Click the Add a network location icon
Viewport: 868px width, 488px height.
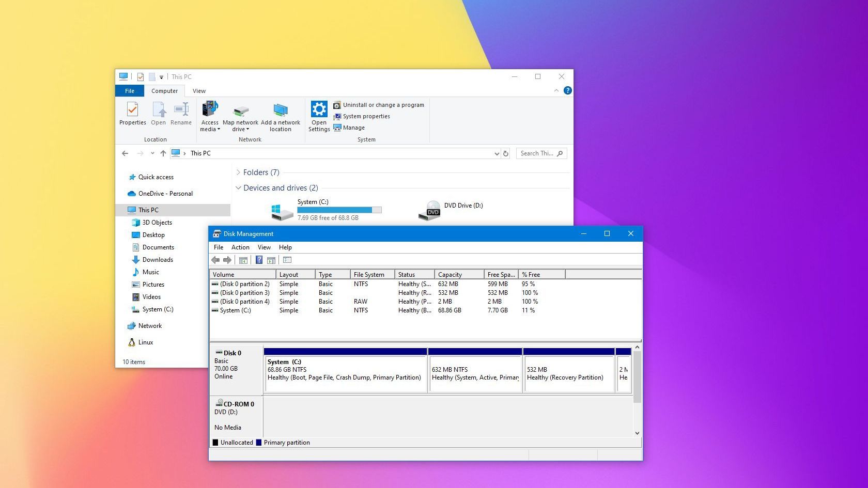click(x=281, y=117)
